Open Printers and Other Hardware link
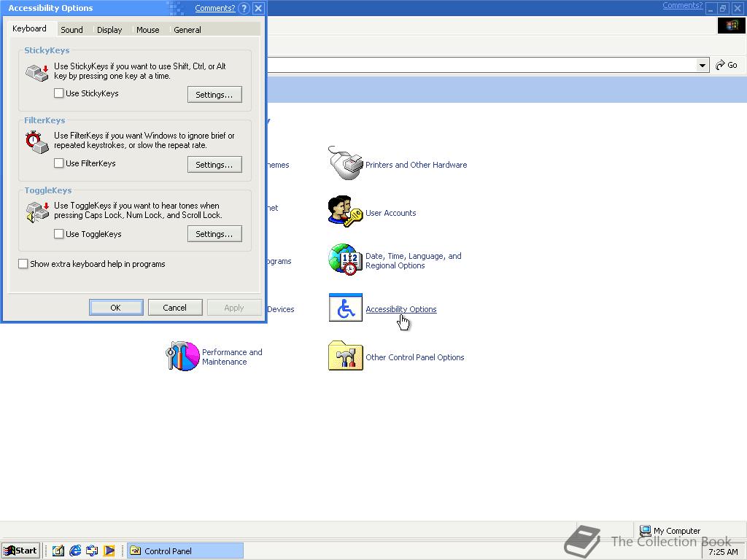Viewport: 747px width, 560px height. [416, 165]
